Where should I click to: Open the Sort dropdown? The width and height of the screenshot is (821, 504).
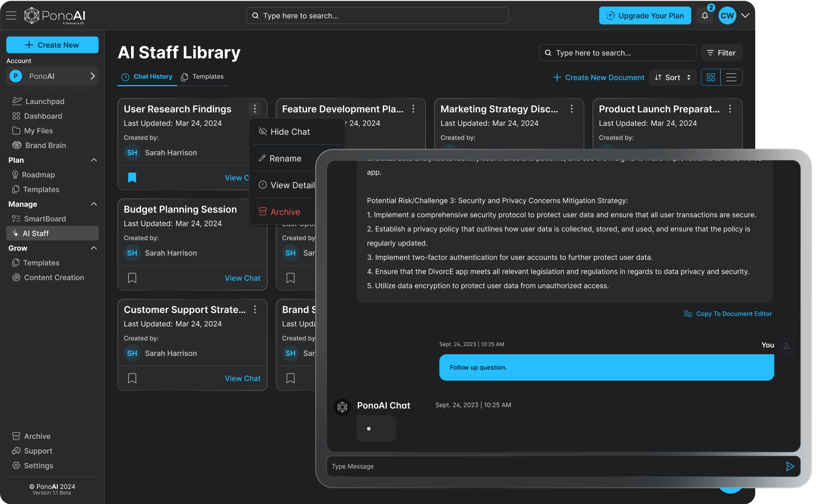click(x=672, y=78)
